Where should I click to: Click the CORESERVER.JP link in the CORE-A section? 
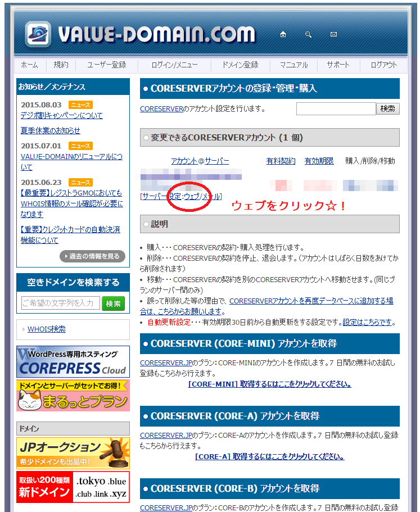pos(166,435)
